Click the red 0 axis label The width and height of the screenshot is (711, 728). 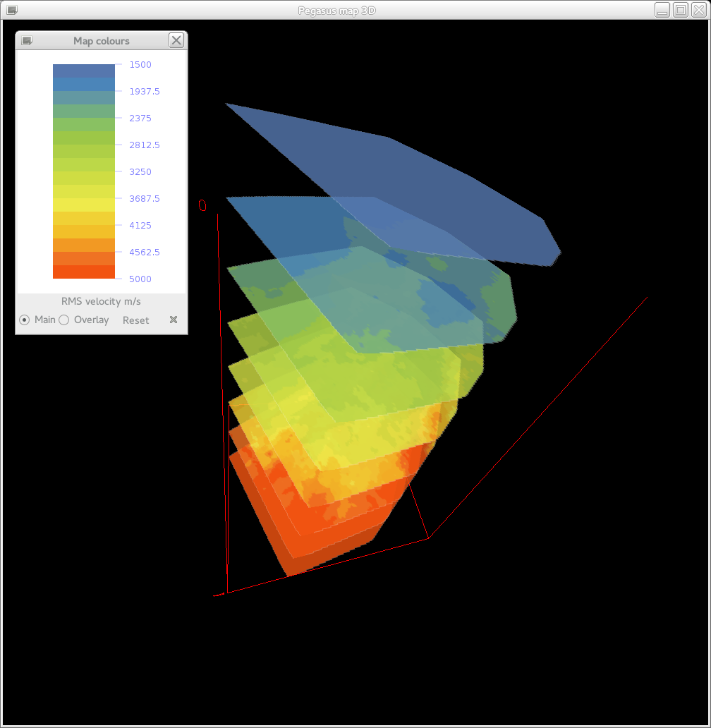pos(202,205)
